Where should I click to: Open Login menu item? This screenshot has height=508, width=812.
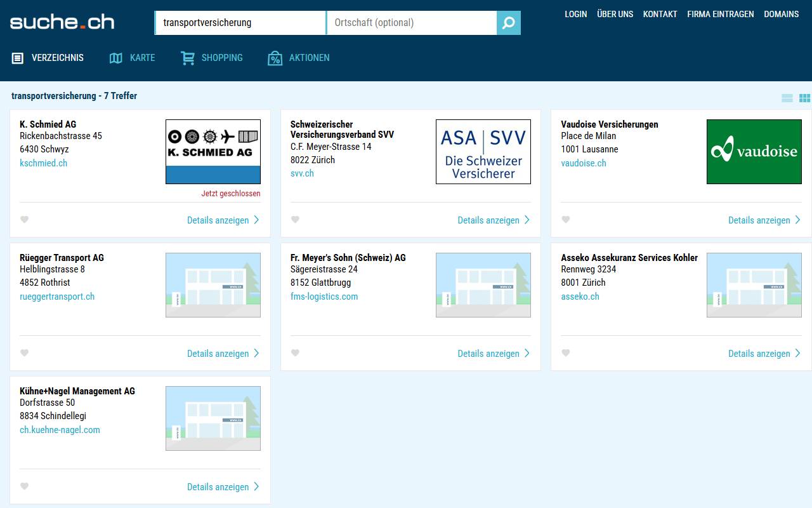coord(576,14)
